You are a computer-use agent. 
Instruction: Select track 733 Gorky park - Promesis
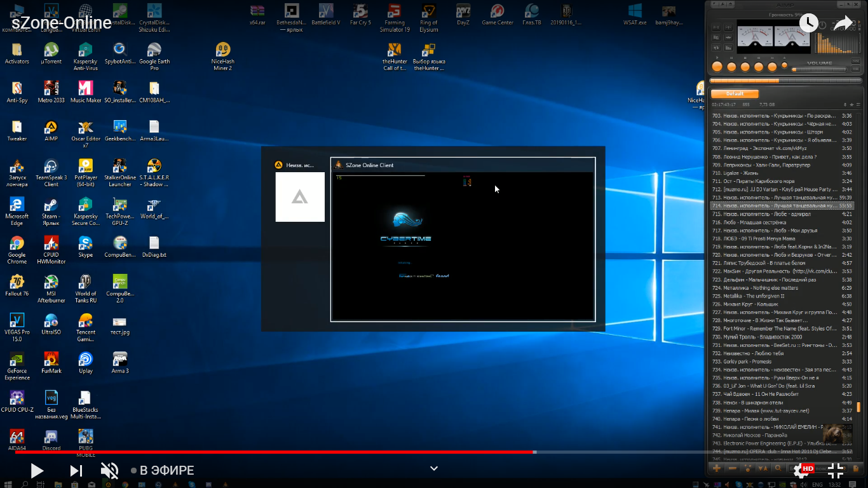tap(782, 362)
